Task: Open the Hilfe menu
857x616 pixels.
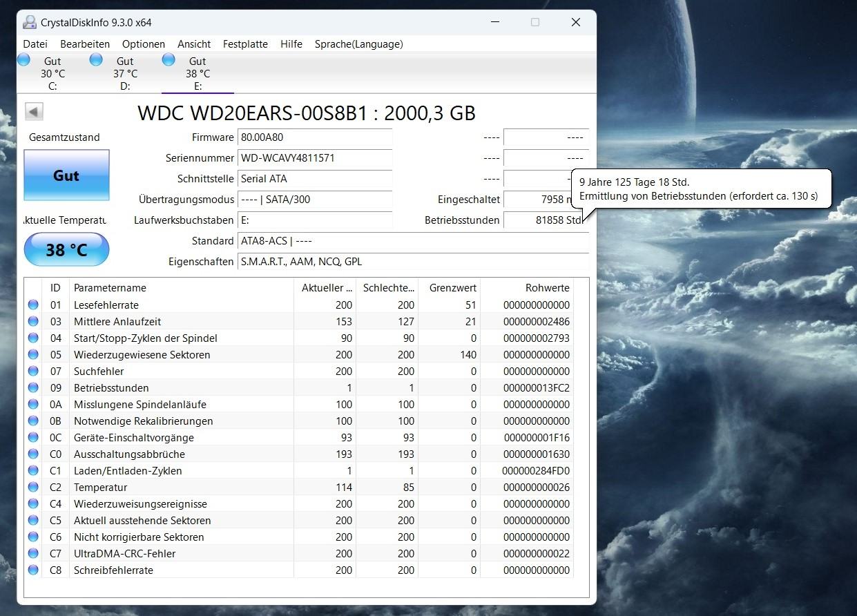Action: 291,44
